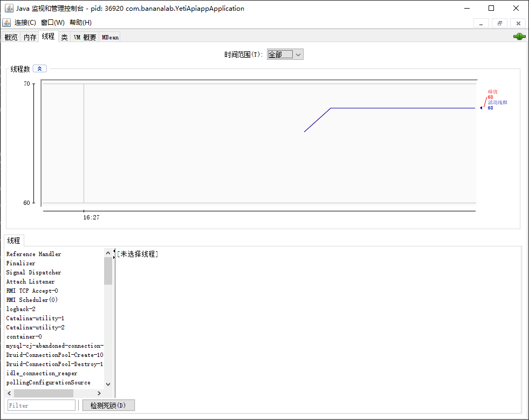Click the 峰值 legend label
This screenshot has height=420, width=529.
492,92
